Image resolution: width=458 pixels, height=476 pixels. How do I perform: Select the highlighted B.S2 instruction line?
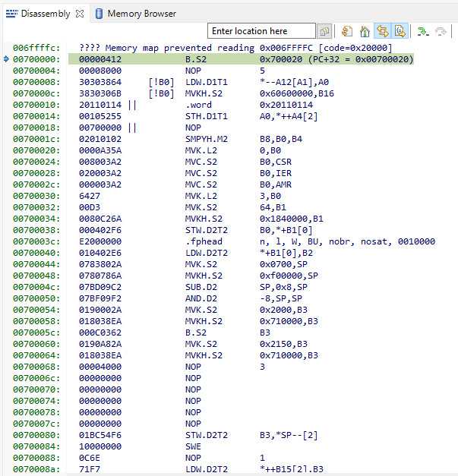(197, 58)
